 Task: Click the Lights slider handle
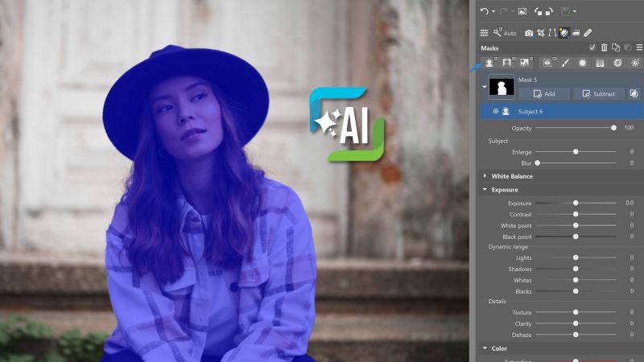(576, 257)
